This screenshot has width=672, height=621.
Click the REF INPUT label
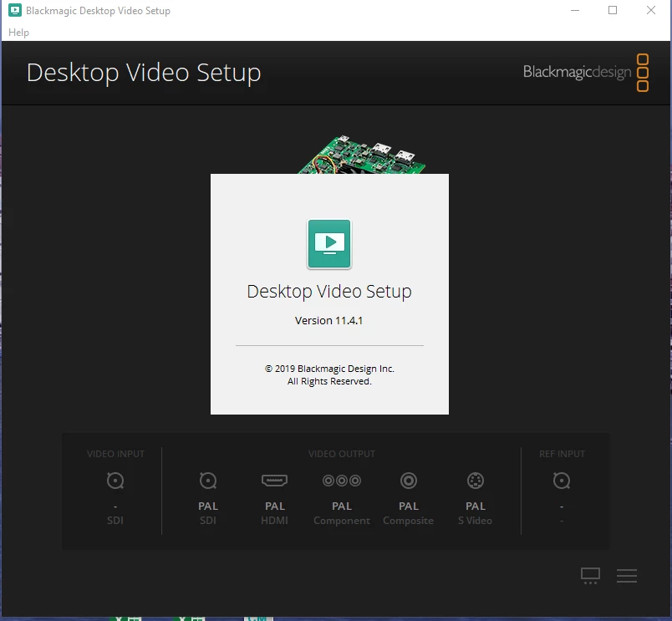click(x=562, y=454)
